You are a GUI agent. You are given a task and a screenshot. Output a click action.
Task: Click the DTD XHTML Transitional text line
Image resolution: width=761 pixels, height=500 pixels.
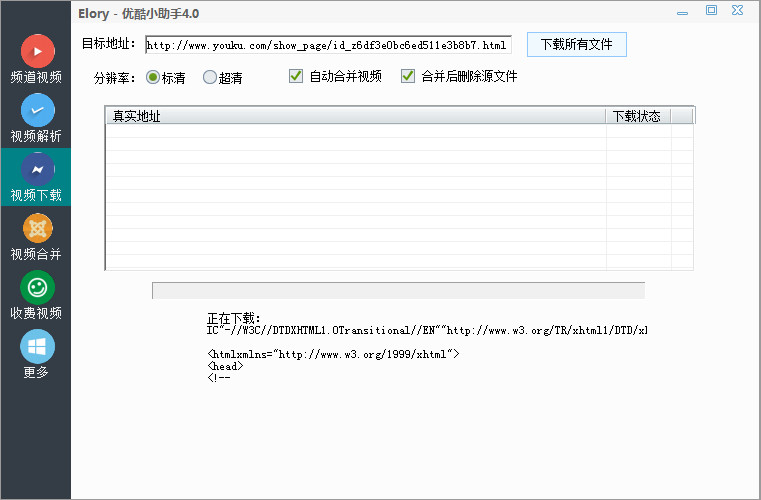pos(427,331)
